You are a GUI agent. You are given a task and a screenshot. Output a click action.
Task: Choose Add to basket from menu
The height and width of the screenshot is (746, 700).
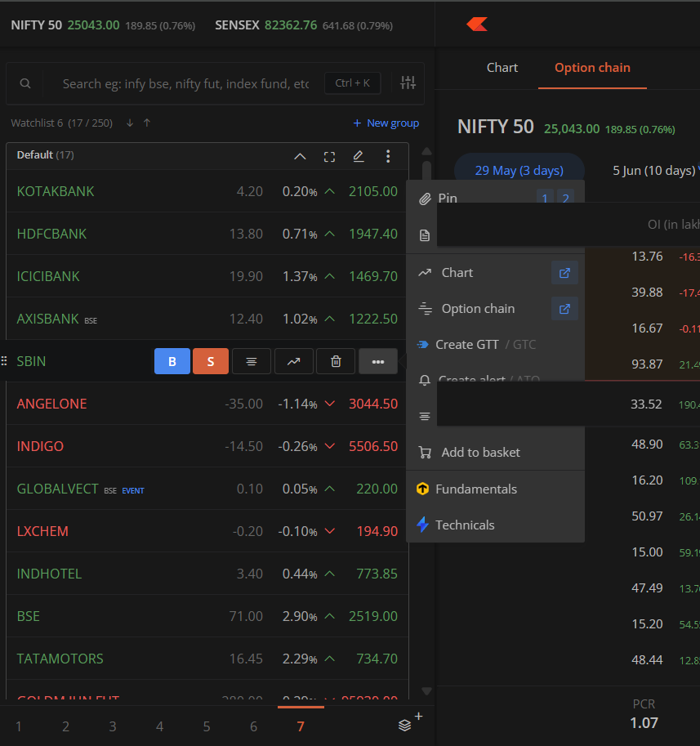(480, 453)
